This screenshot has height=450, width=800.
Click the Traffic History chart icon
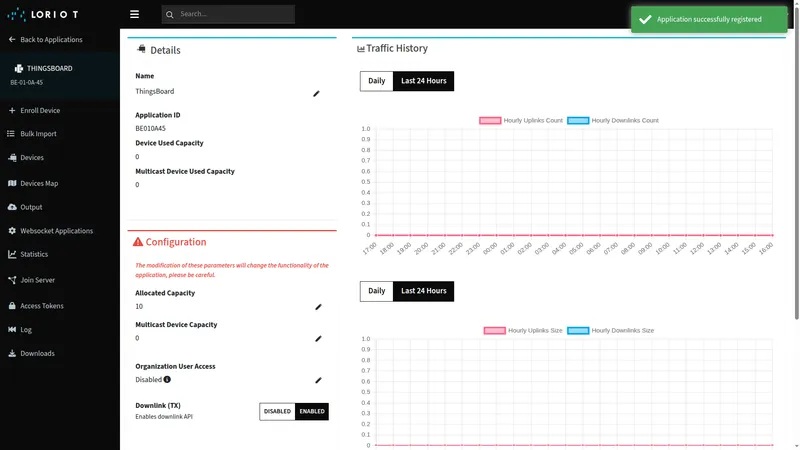click(361, 48)
